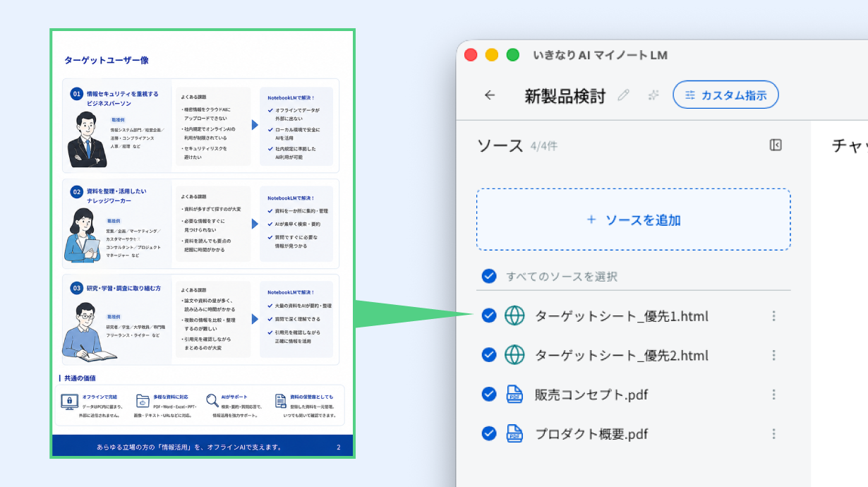Click PDF icon of プロダクト概要.pdf

[x=515, y=434]
